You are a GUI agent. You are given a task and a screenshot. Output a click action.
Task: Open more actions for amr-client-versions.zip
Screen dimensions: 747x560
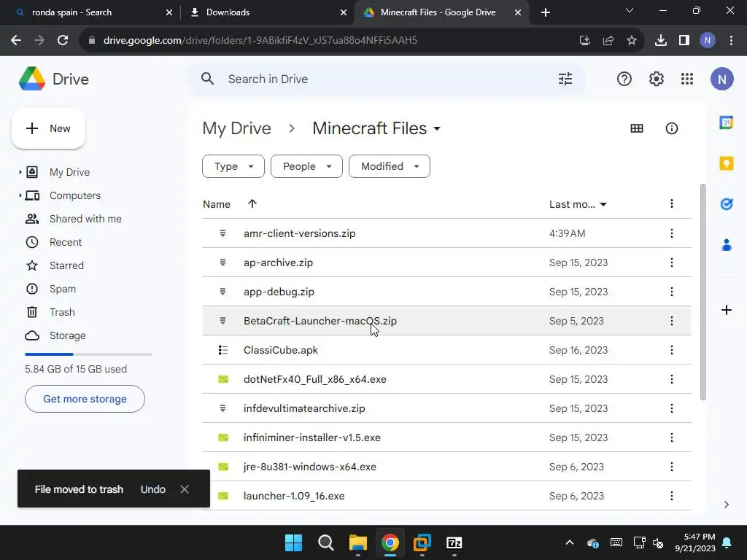[672, 233]
